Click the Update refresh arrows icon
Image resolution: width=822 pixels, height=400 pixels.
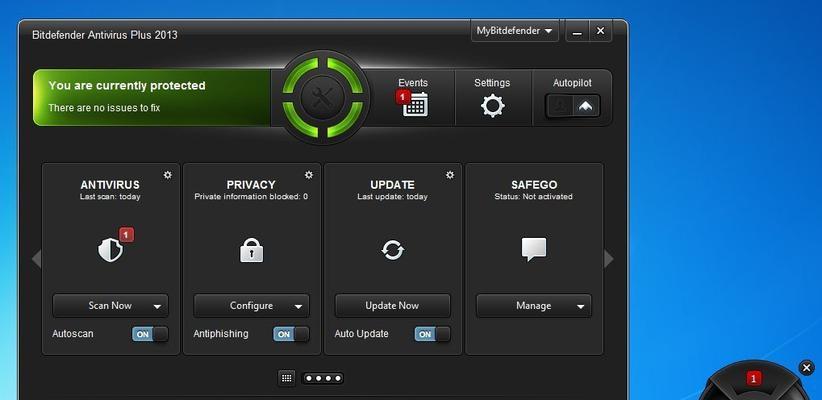pos(393,250)
